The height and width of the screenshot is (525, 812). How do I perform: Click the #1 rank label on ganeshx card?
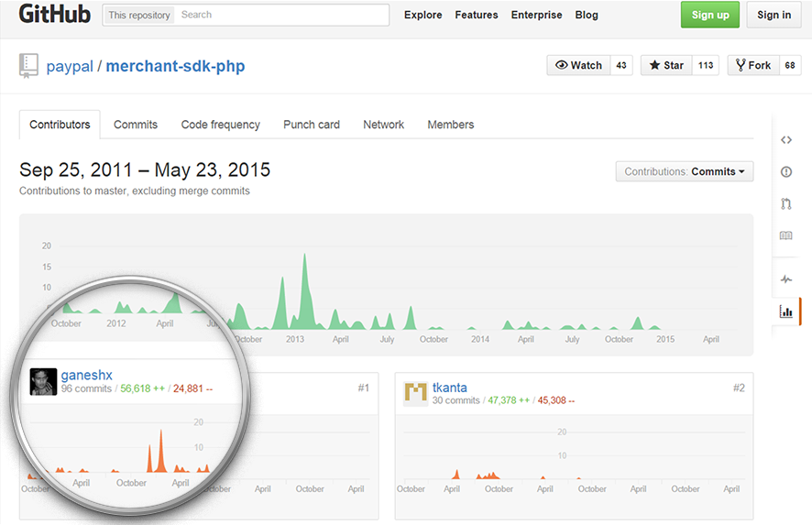364,388
